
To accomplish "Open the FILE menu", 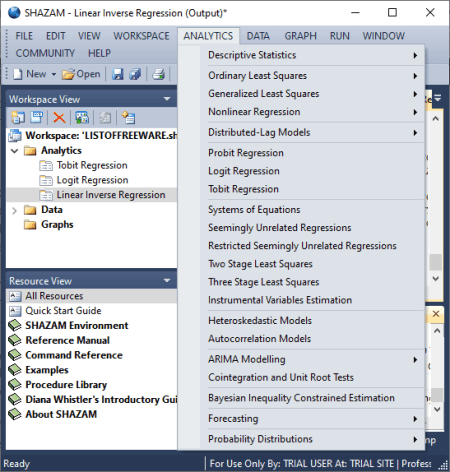I will [24, 36].
